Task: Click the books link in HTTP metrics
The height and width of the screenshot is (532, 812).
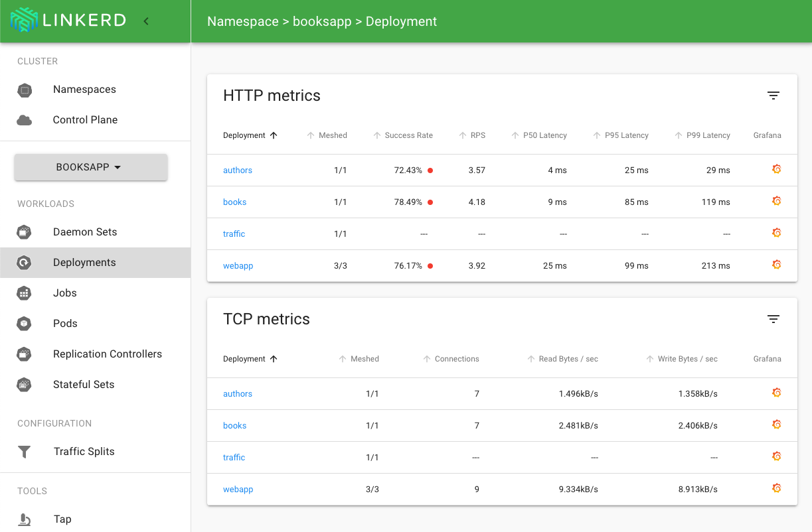Action: coord(235,202)
